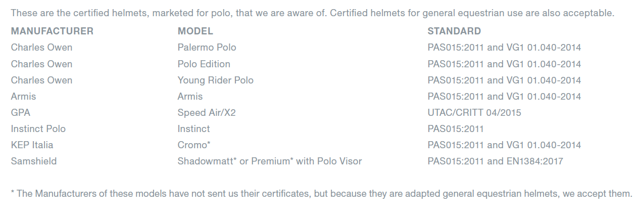The image size is (644, 216).
Task: Select the PAS015:2011 and EN1384:2017 standard
Action: 495,161
